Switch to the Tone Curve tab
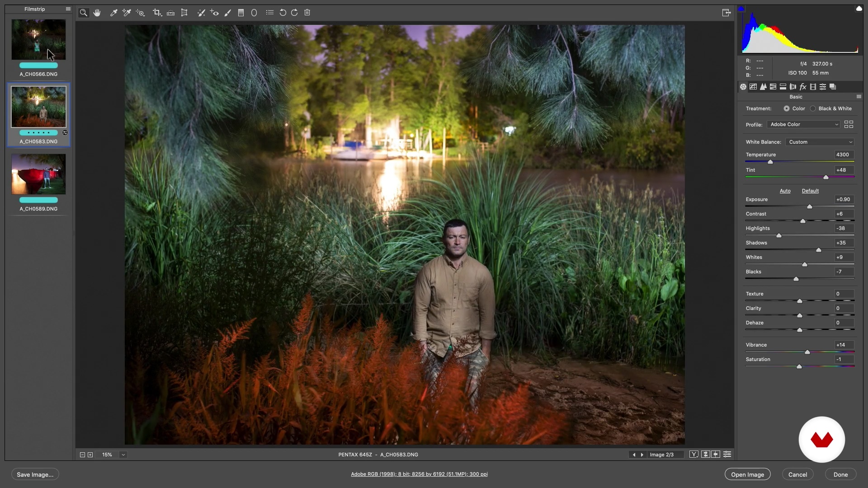 (x=753, y=87)
